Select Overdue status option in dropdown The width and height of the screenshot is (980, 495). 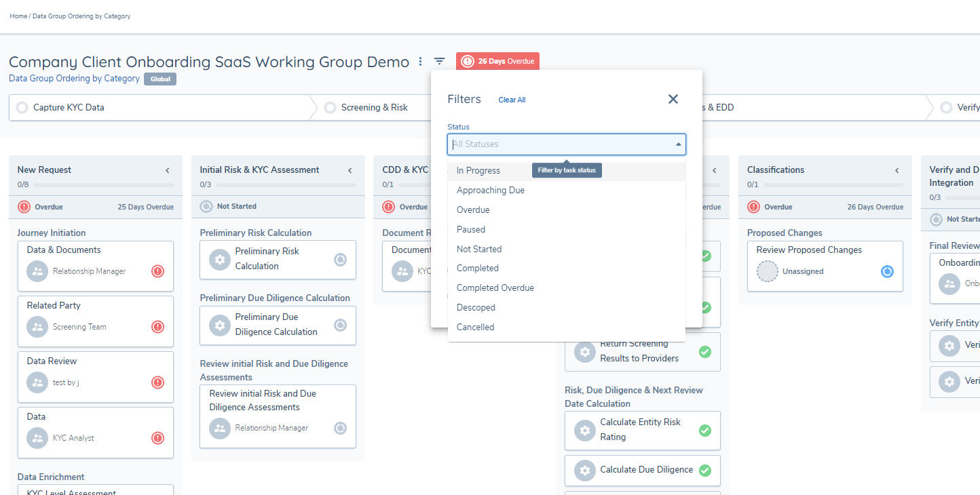click(x=567, y=210)
